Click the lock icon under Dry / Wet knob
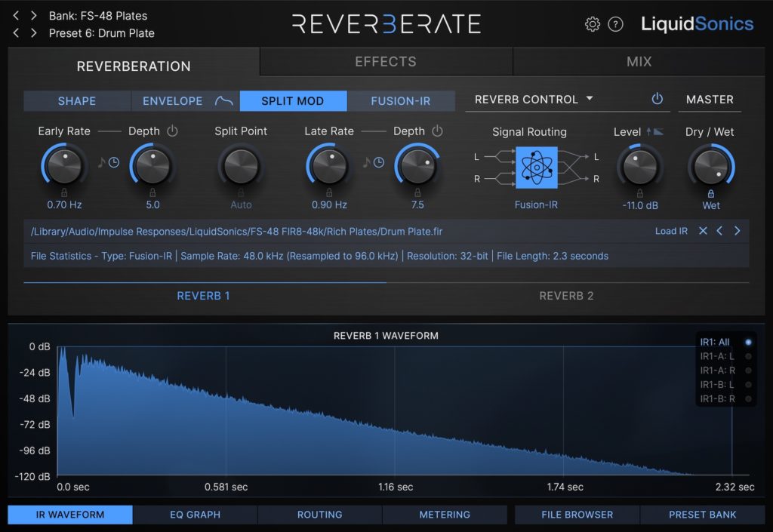773x532 pixels. tap(711, 193)
